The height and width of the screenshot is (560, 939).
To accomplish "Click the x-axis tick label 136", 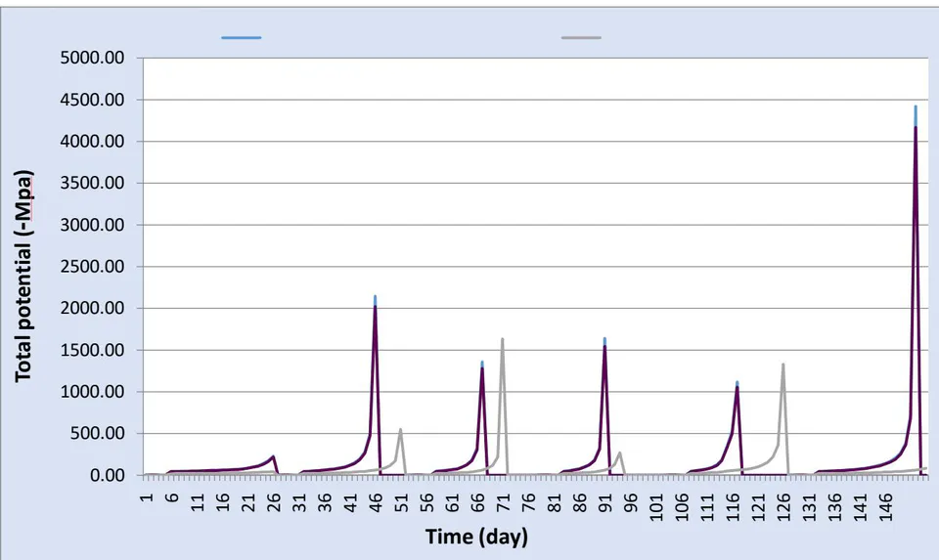I will pos(834,507).
